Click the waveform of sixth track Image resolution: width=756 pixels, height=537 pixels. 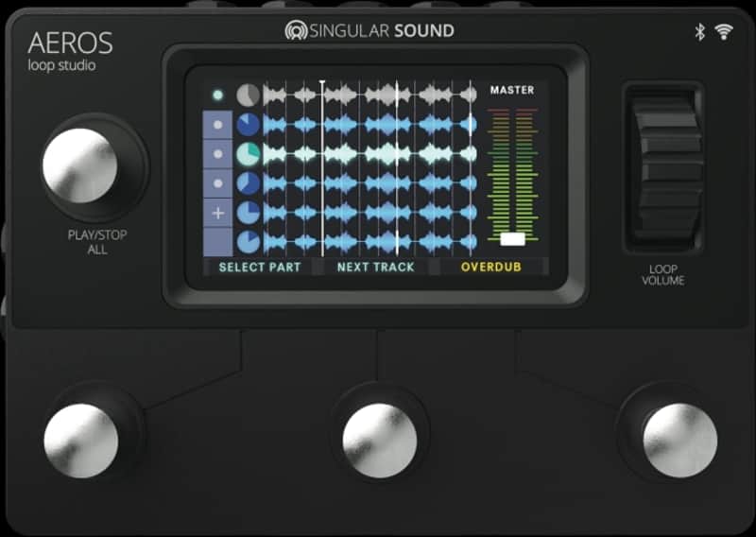tap(369, 242)
